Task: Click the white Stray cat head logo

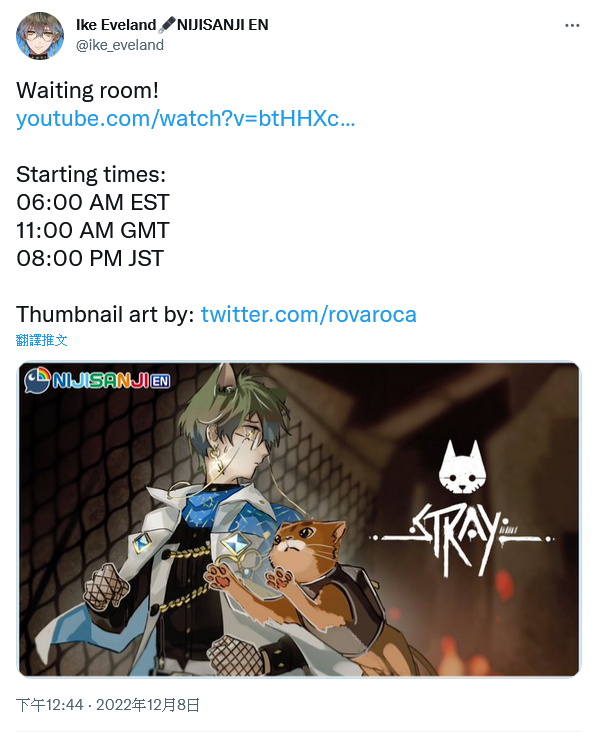Action: (462, 467)
